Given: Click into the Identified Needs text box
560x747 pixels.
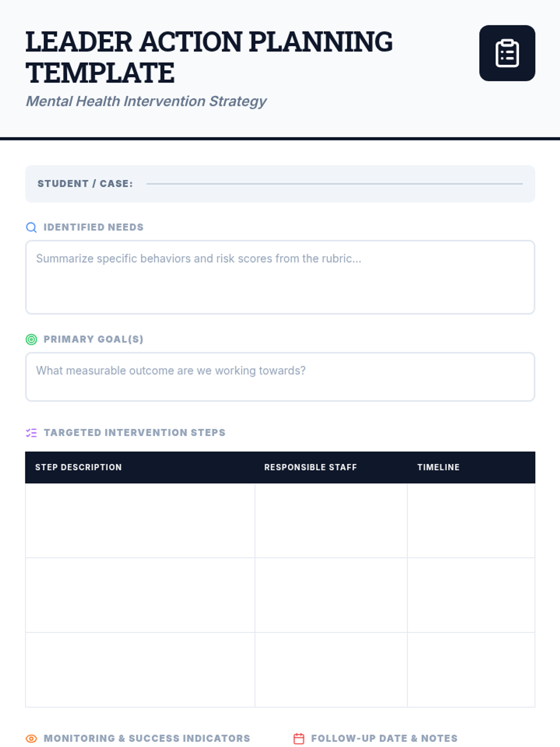Looking at the screenshot, I should coord(280,277).
